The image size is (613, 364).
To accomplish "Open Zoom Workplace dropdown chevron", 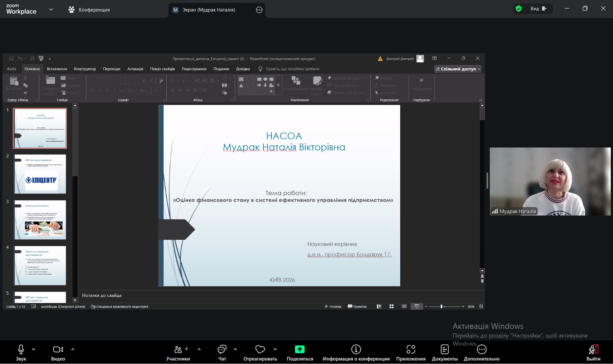I will pos(51,10).
